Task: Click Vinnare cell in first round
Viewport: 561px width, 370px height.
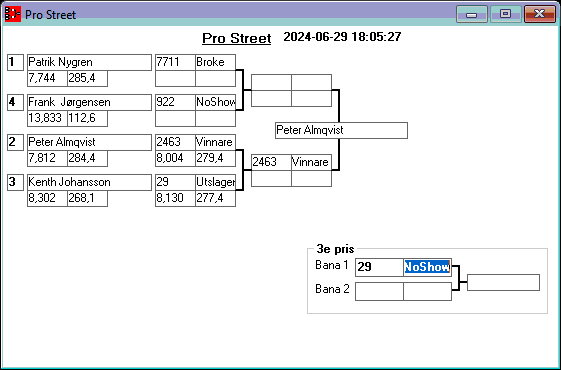Action: (215, 142)
